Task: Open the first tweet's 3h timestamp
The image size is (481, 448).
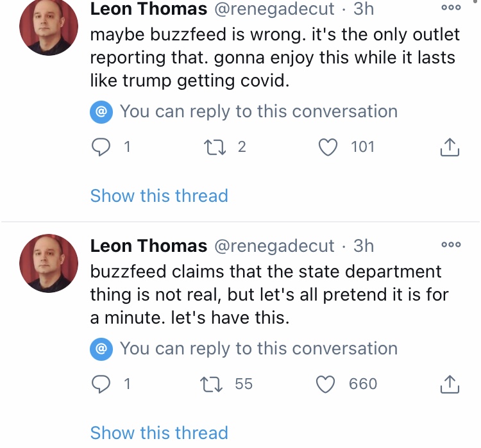Action: [x=364, y=8]
